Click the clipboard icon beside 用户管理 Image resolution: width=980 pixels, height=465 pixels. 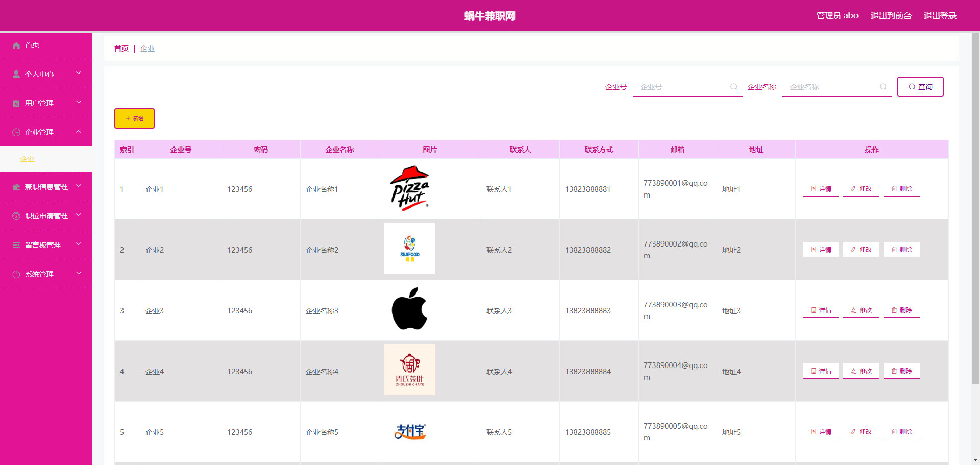pyautogui.click(x=16, y=103)
